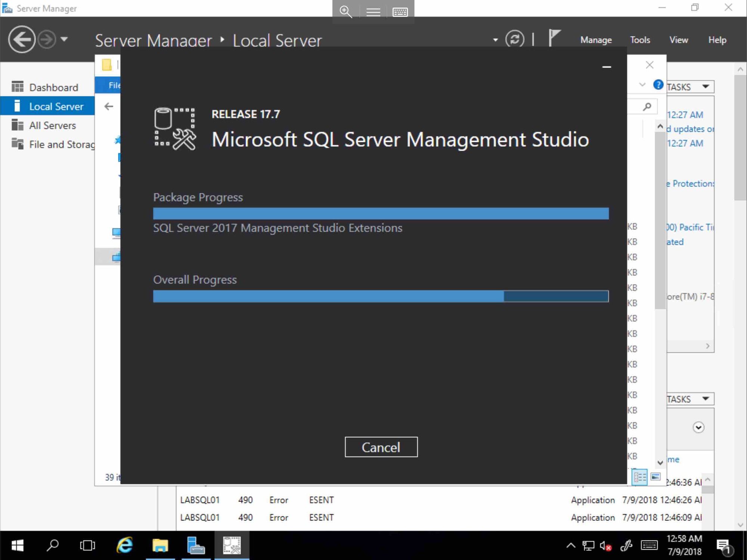Switch File Explorer to details view
The height and width of the screenshot is (560, 747).
point(639,477)
